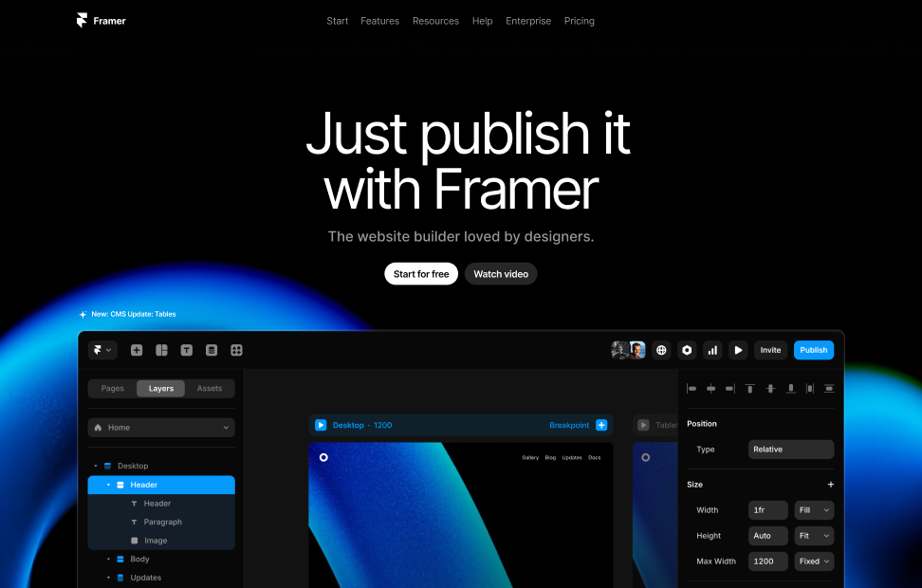This screenshot has width=922, height=588.
Task: Click the Watch video button
Action: pos(501,274)
